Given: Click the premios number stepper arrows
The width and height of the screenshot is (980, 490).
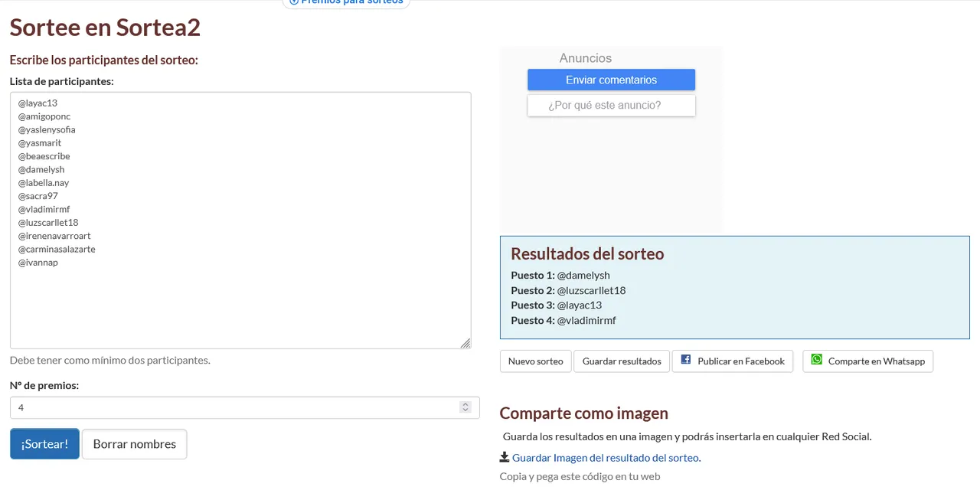Looking at the screenshot, I should click(465, 407).
